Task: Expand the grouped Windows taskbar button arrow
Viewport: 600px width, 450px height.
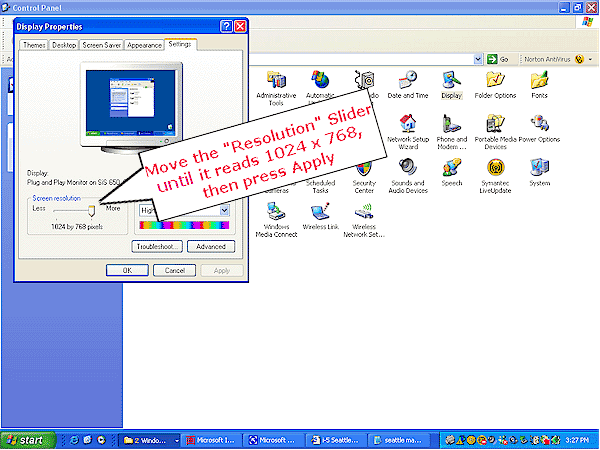Action: point(177,440)
